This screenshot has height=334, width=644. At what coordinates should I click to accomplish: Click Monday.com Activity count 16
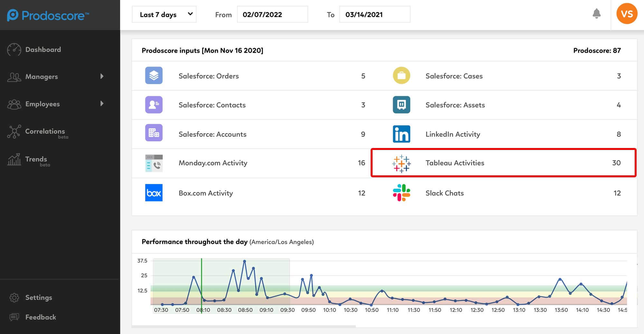point(361,163)
